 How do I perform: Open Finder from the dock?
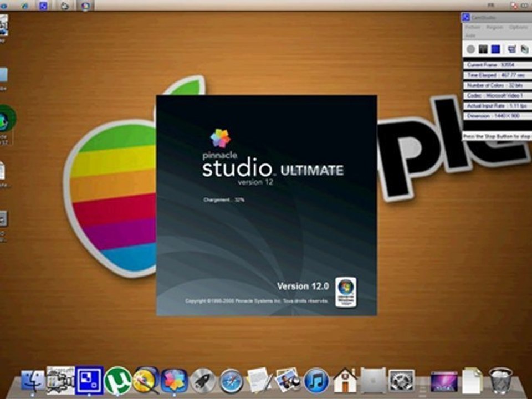[x=33, y=380]
